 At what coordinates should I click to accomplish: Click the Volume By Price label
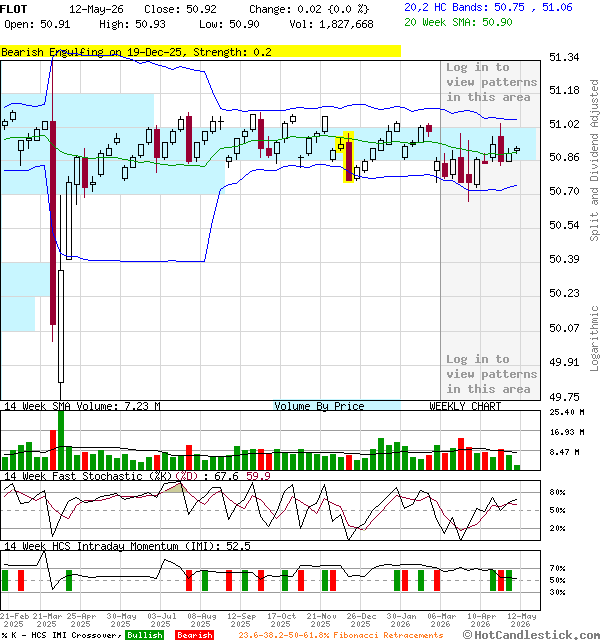(319, 406)
